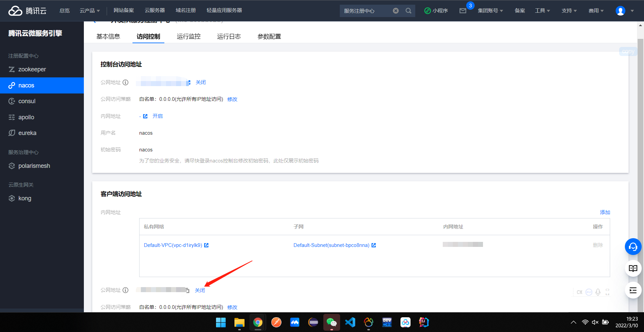The width and height of the screenshot is (644, 332).
Task: Select the zookeeper registry in the sidebar
Action: [x=32, y=69]
